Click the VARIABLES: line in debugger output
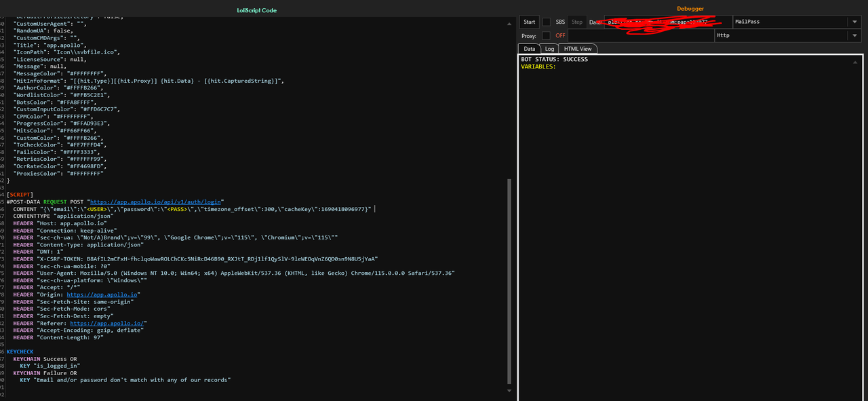Image resolution: width=868 pixels, height=401 pixels. click(x=538, y=66)
